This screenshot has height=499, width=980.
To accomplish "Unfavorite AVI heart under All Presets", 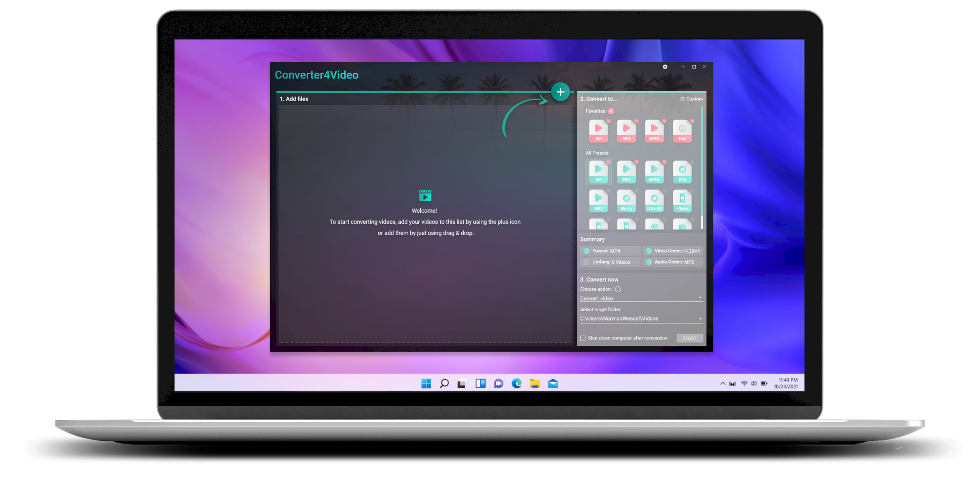I will pos(608,162).
